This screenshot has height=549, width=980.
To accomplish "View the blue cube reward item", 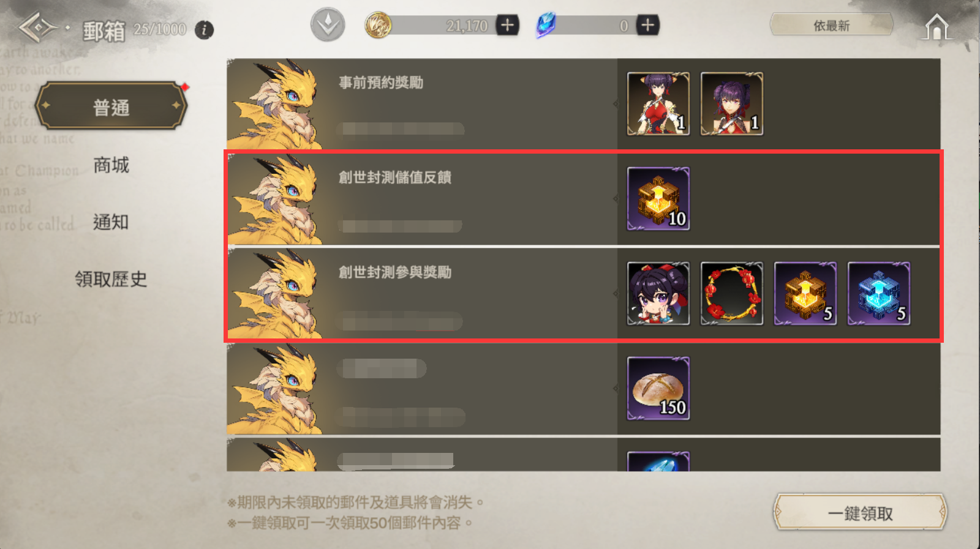I will (x=879, y=293).
